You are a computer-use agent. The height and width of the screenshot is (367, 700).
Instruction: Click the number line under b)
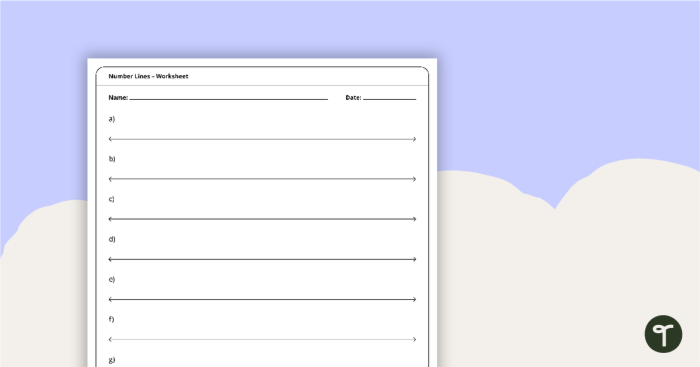pos(262,179)
